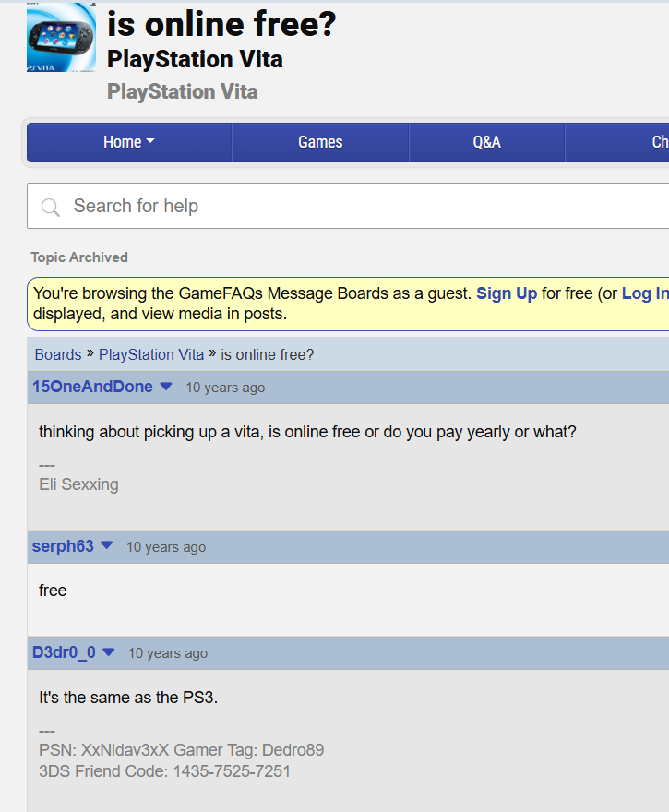Click the 'PSN: XxNidav3xX Gamer Tag' signature line
The height and width of the screenshot is (812, 669).
point(181,750)
